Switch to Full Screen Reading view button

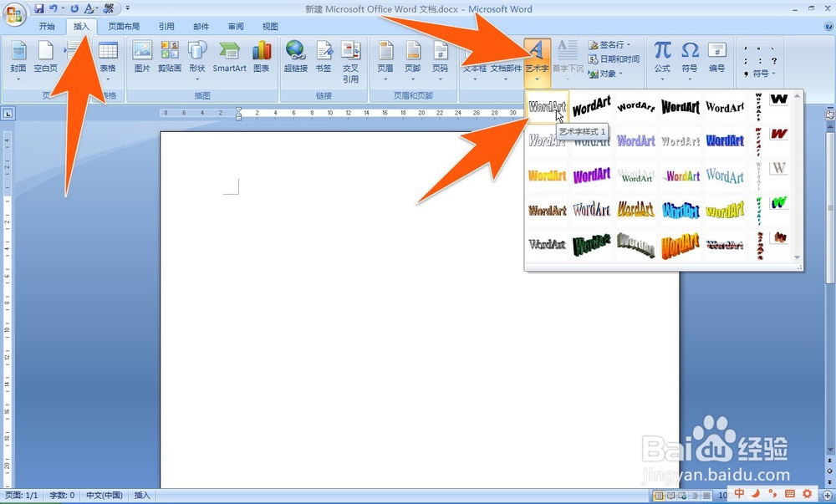pyautogui.click(x=670, y=496)
